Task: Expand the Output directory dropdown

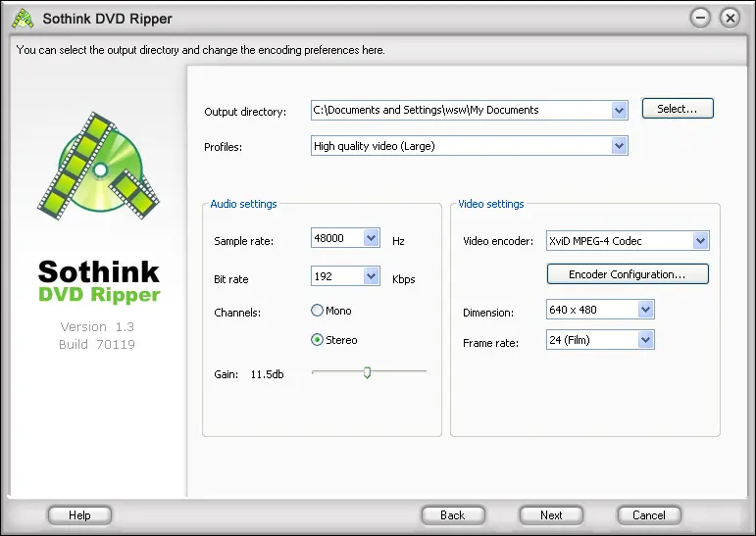Action: [x=619, y=111]
